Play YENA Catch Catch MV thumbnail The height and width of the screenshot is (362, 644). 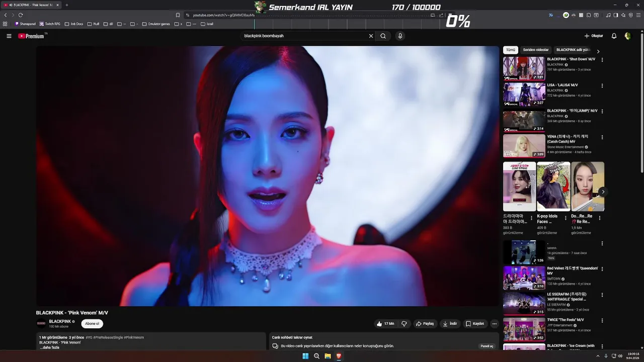click(524, 146)
